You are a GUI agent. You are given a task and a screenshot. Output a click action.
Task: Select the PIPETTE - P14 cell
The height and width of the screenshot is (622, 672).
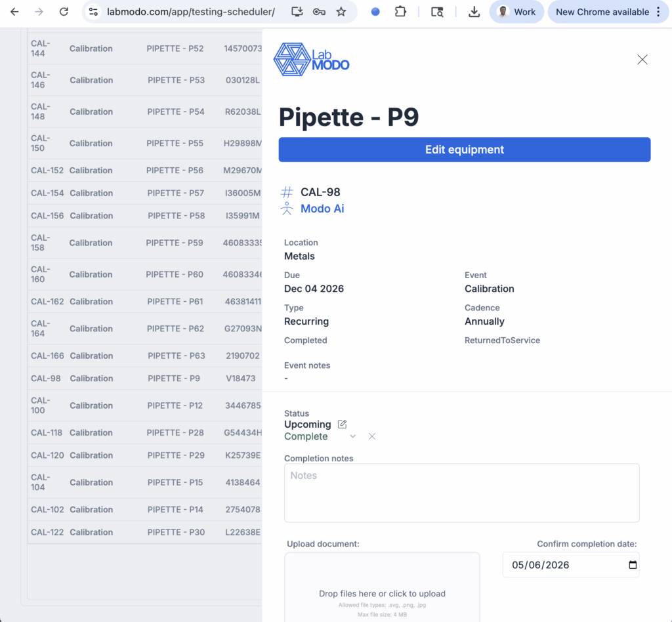[175, 509]
